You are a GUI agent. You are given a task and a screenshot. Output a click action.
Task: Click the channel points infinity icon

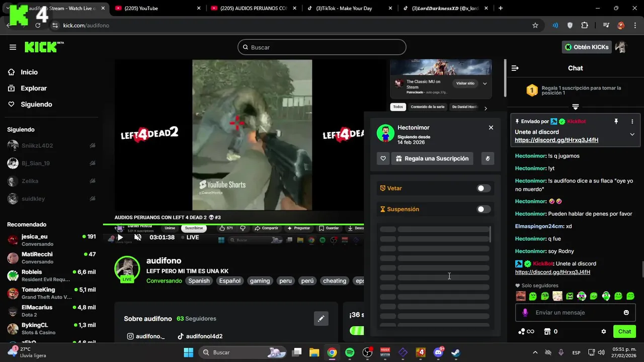click(526, 332)
